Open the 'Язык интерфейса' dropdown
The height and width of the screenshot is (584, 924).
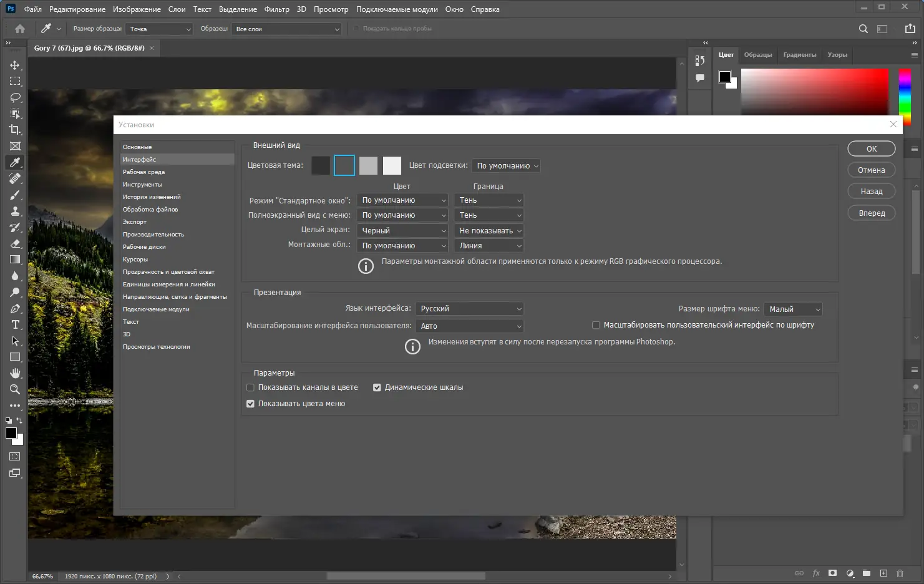[x=469, y=309]
